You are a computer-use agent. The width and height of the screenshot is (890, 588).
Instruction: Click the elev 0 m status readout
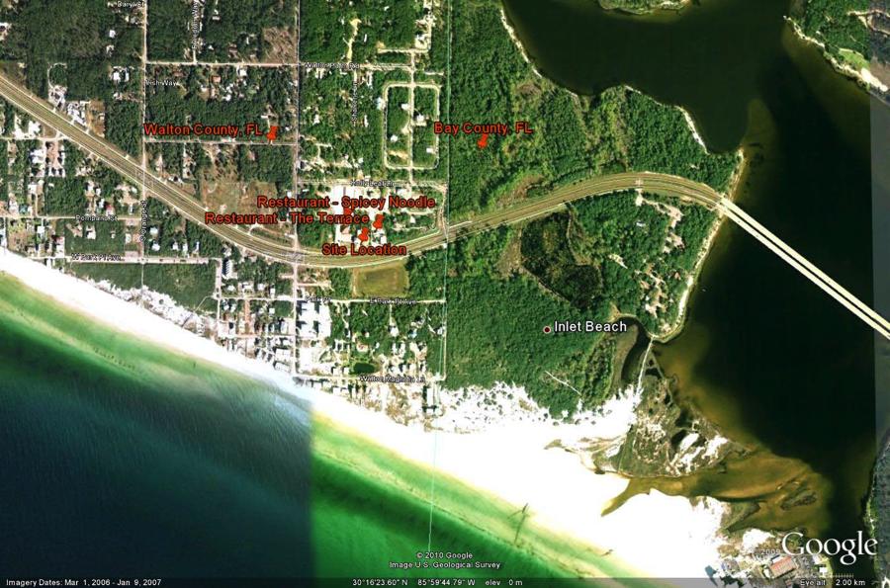pyautogui.click(x=501, y=582)
